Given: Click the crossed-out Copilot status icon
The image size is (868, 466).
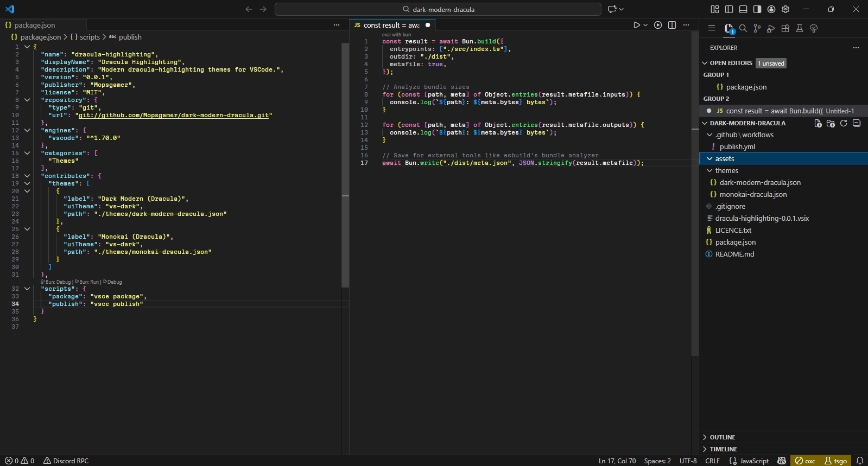Looking at the screenshot, I should [x=782, y=461].
